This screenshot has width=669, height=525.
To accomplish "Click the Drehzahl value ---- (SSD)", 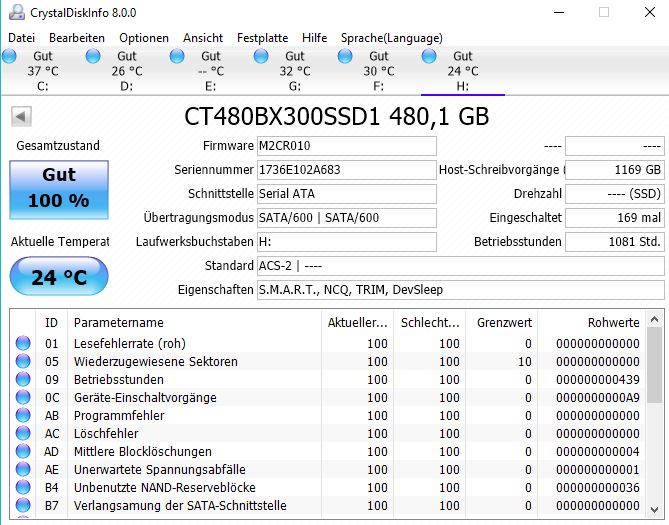I will coord(615,194).
